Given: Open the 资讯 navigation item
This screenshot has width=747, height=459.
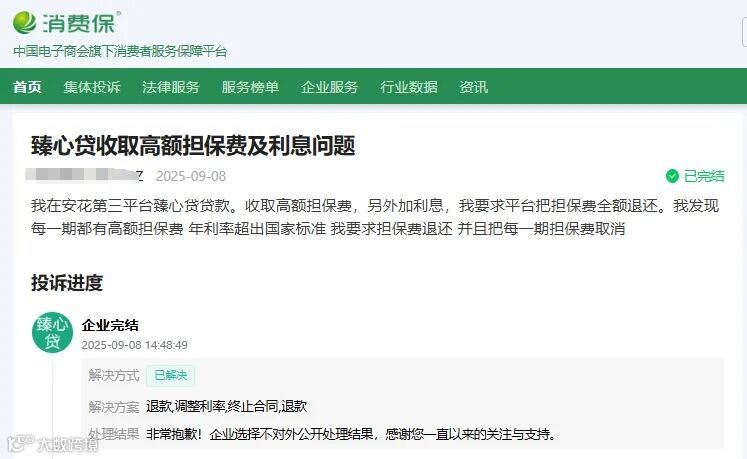Looking at the screenshot, I should pos(474,87).
